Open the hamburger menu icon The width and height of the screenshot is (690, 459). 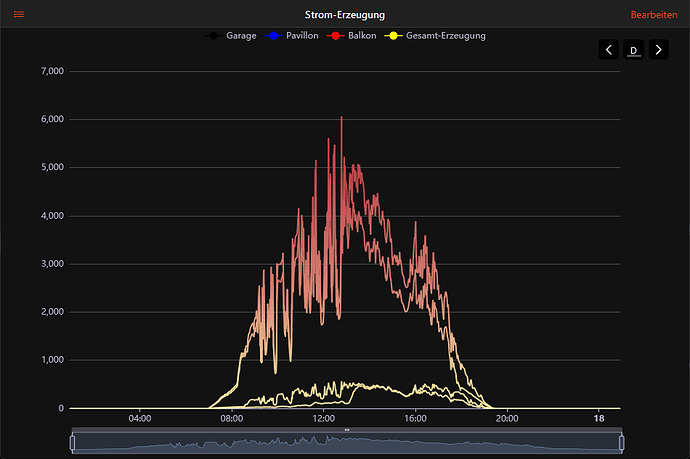(19, 15)
